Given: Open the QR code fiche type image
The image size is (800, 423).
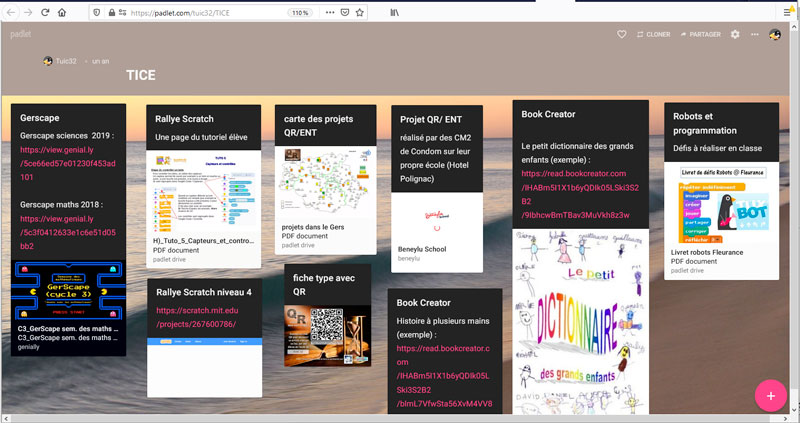Looking at the screenshot, I should click(328, 336).
